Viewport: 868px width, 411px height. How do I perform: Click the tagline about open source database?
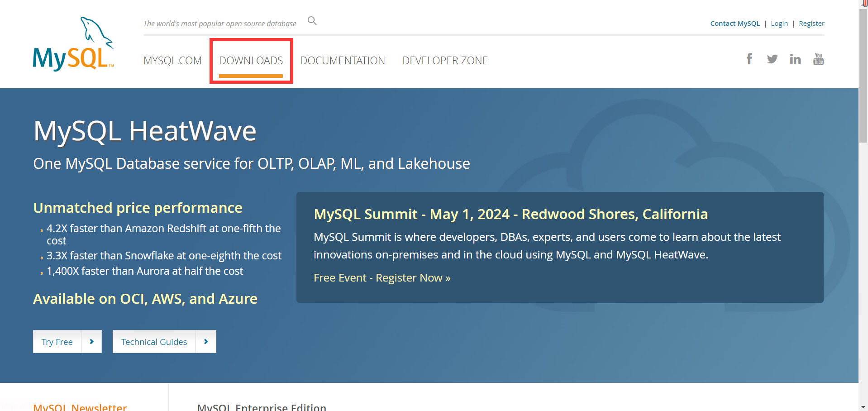220,24
